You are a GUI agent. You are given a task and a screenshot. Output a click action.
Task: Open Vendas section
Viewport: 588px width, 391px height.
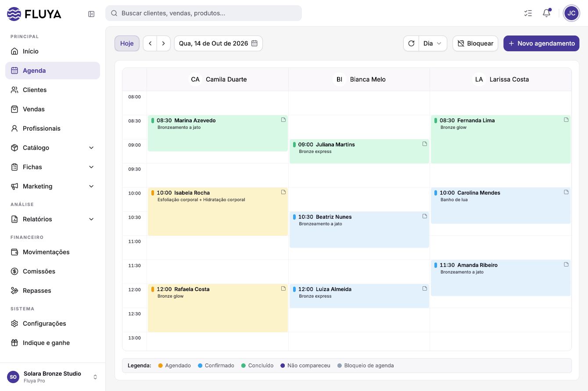tap(53, 109)
